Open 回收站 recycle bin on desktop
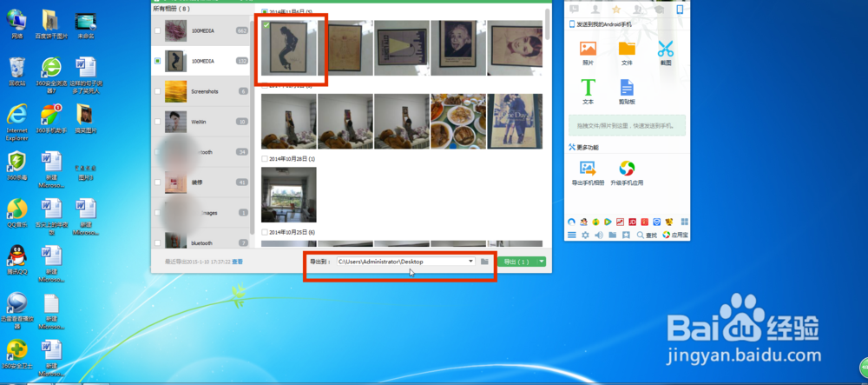The height and width of the screenshot is (385, 868). click(x=17, y=71)
